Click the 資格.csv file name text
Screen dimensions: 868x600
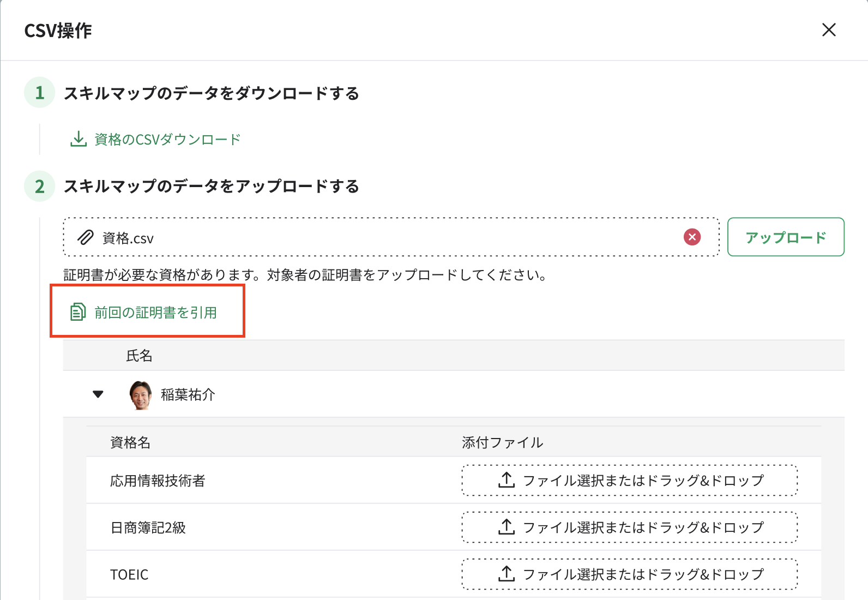(128, 238)
